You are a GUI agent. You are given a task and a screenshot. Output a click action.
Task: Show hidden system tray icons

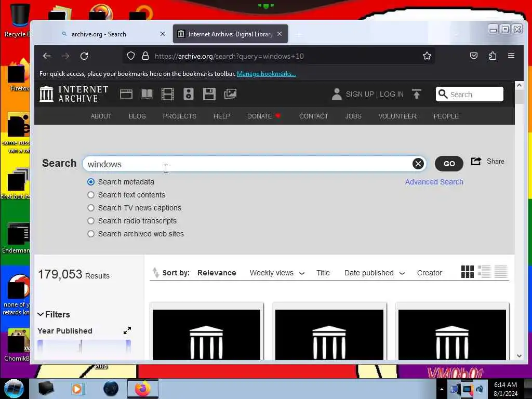click(442, 389)
